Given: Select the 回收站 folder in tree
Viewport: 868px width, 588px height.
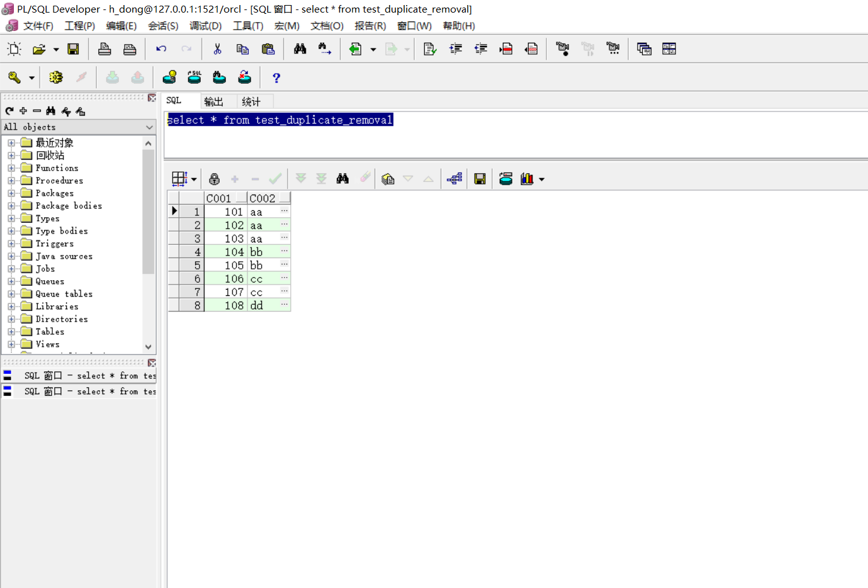Looking at the screenshot, I should (50, 155).
